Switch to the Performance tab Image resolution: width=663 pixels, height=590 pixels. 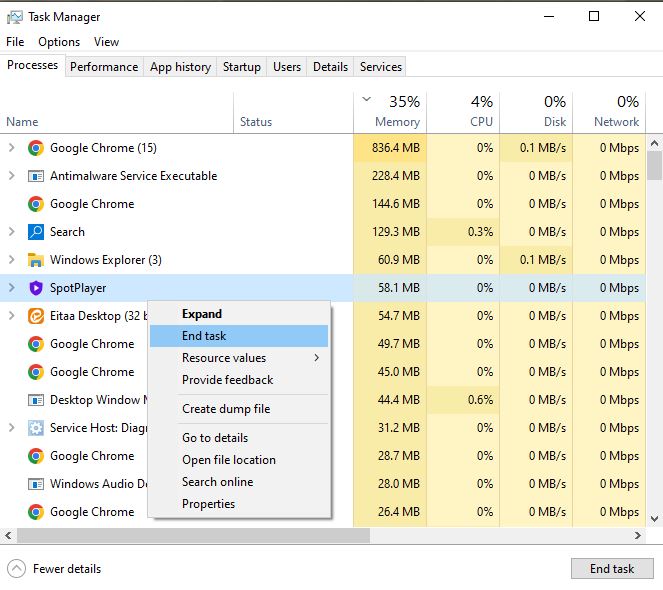(x=104, y=67)
